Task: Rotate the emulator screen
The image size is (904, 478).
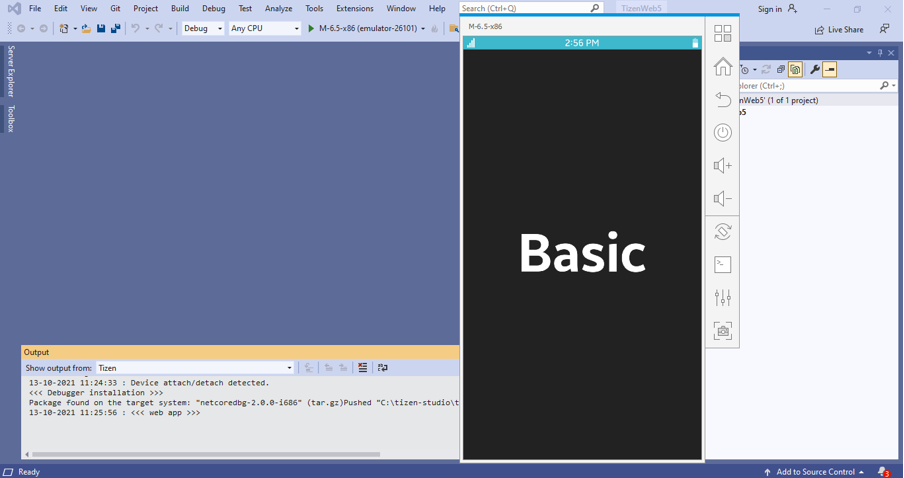Action: [x=722, y=232]
